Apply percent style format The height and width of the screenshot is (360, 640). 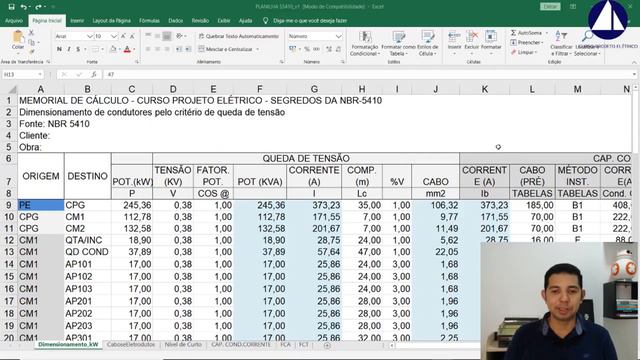(307, 49)
